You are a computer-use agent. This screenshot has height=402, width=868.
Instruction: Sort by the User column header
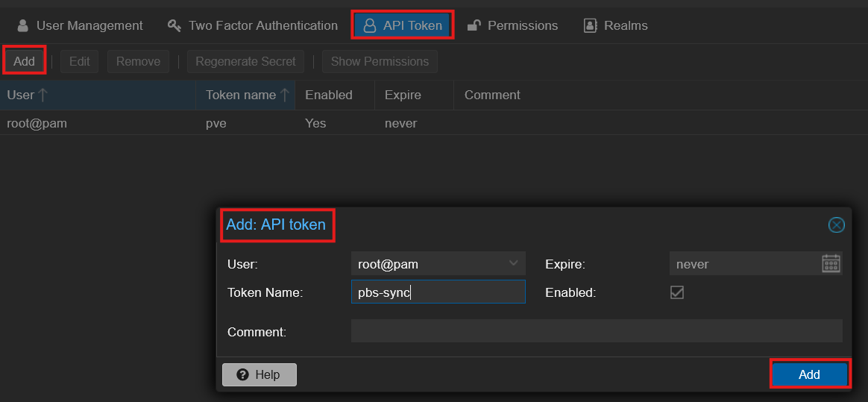pyautogui.click(x=98, y=95)
